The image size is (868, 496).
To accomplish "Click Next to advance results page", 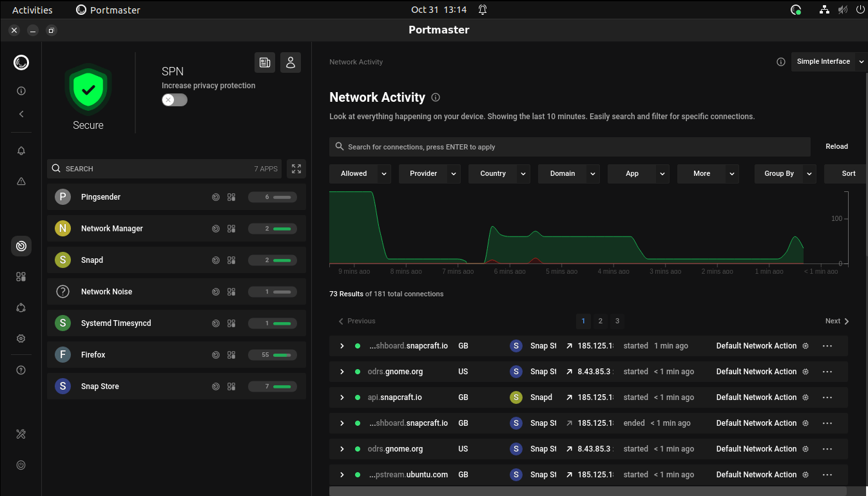I will point(837,321).
